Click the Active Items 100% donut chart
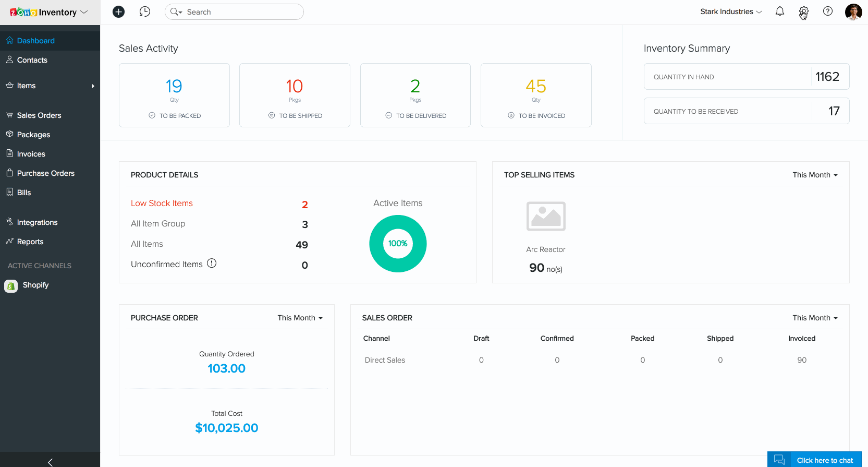868x467 pixels. point(398,244)
